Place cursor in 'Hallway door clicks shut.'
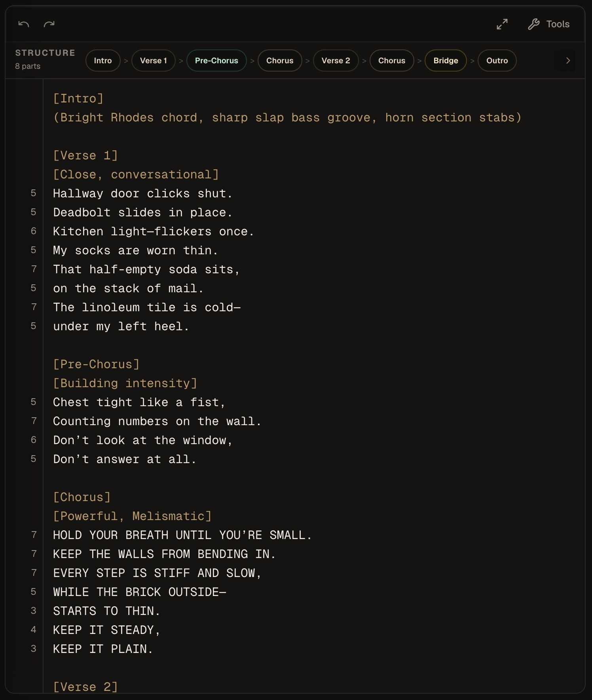Viewport: 592px width, 700px height. tap(143, 193)
